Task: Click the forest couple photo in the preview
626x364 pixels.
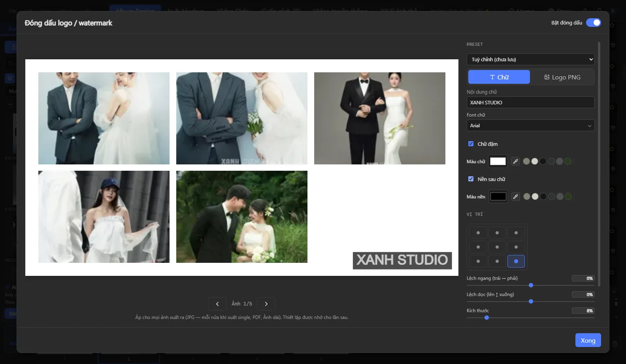Action: point(242,217)
